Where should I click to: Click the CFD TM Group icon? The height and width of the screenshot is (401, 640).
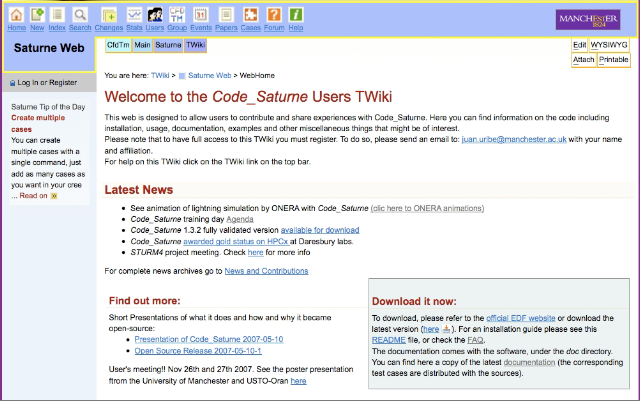click(177, 15)
